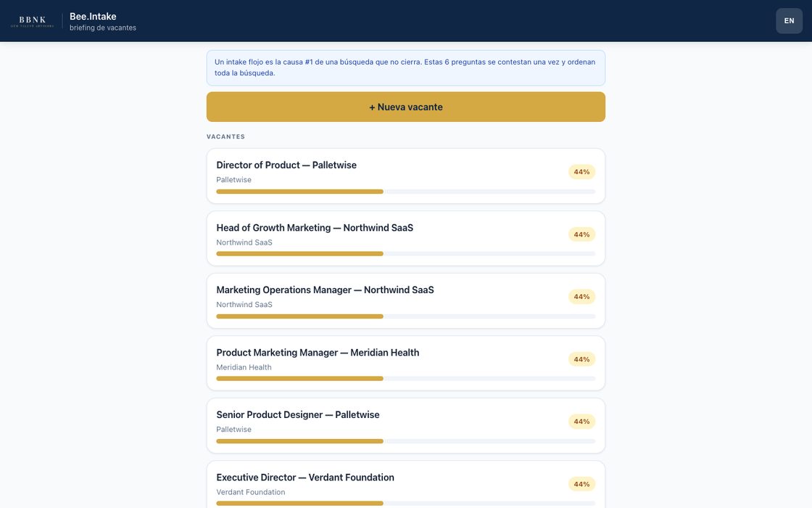Screen dimensions: 812x508
Task: Click 44% badge on Product Marketing Manager
Action: (581, 359)
